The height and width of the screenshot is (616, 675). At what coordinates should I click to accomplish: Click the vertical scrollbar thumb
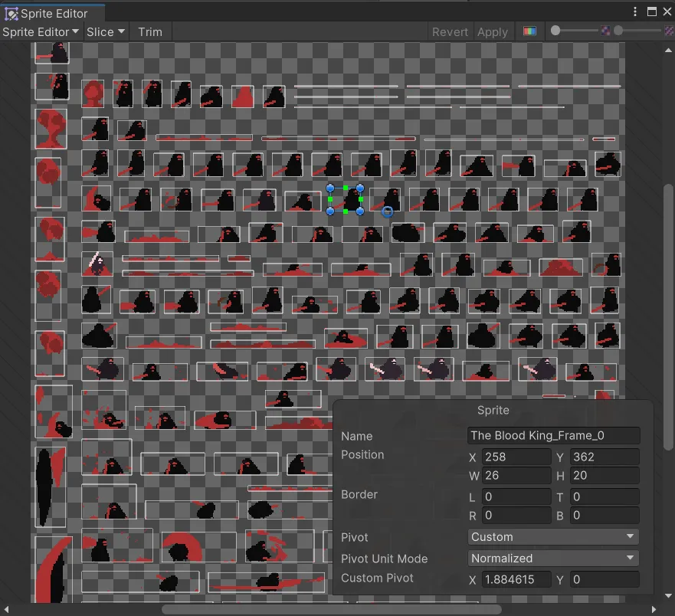[x=668, y=317]
